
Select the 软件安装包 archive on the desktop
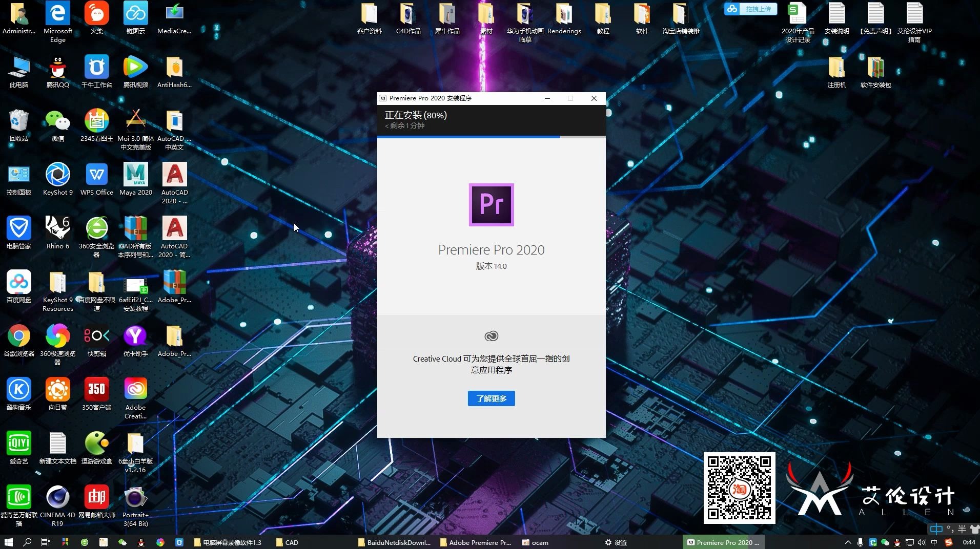coord(876,72)
